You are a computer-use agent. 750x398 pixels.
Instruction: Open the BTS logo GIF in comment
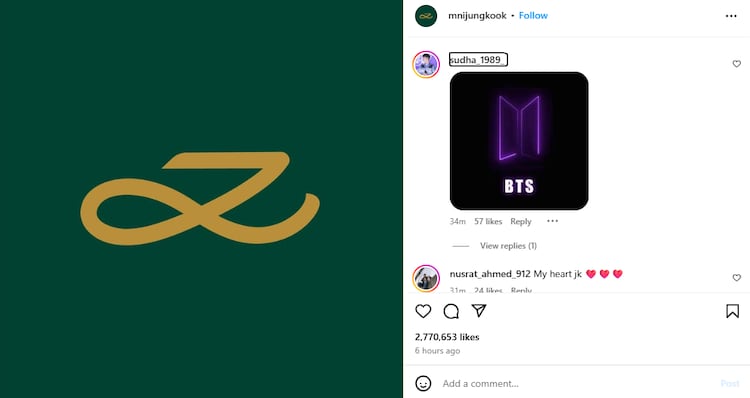(519, 141)
